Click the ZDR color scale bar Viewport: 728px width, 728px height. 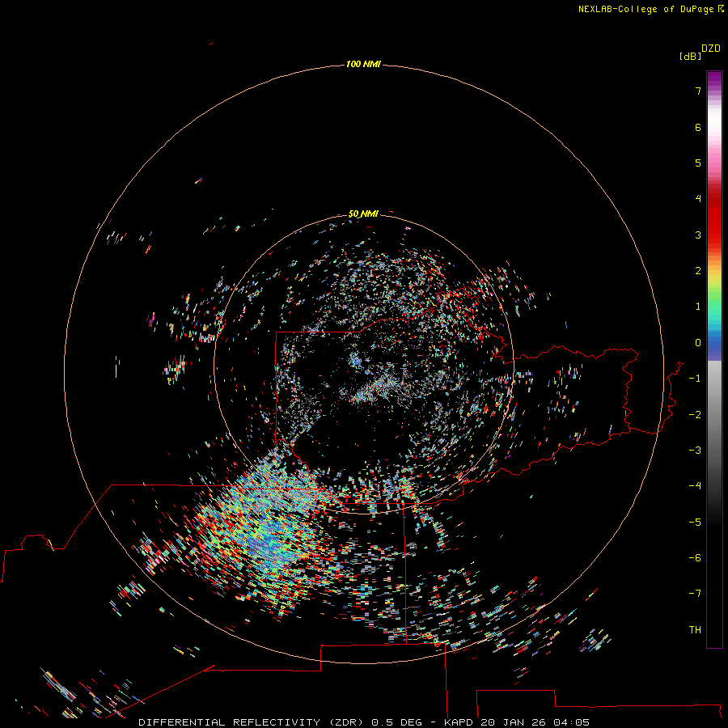click(714, 359)
